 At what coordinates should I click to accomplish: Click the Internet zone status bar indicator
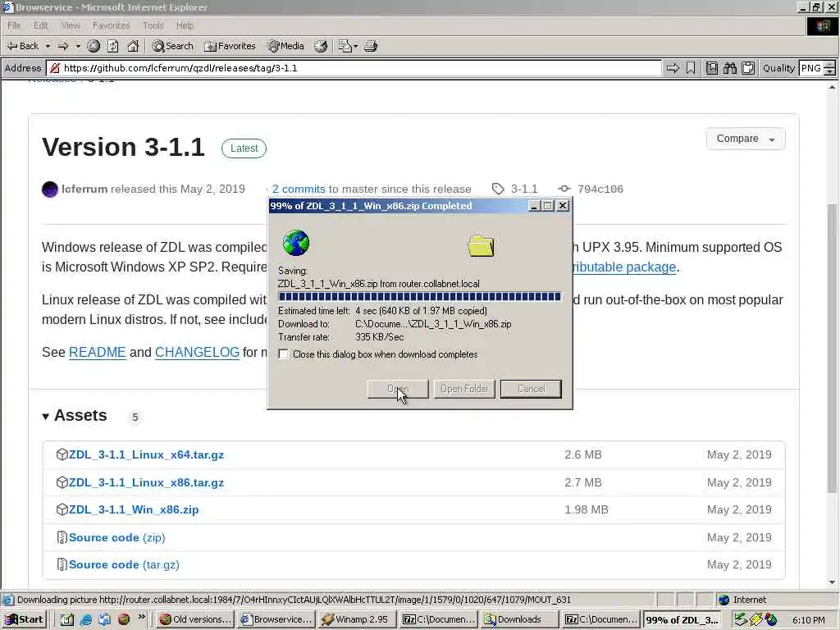[x=743, y=600]
